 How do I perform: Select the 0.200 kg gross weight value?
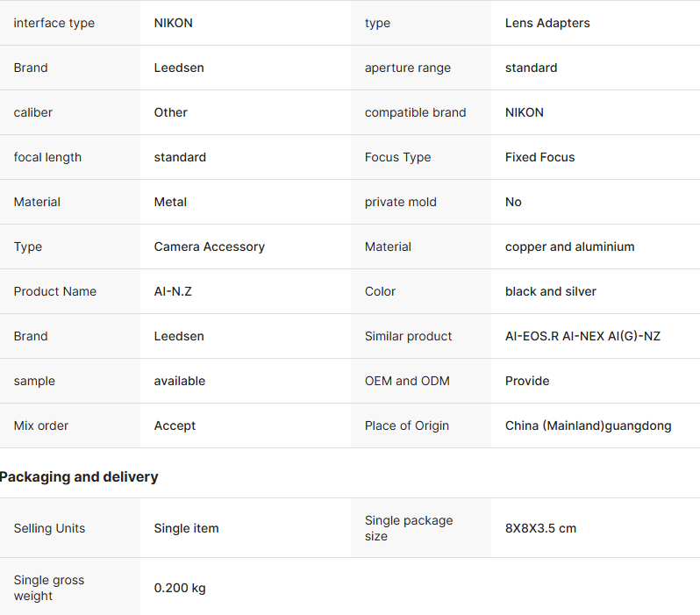coord(180,588)
